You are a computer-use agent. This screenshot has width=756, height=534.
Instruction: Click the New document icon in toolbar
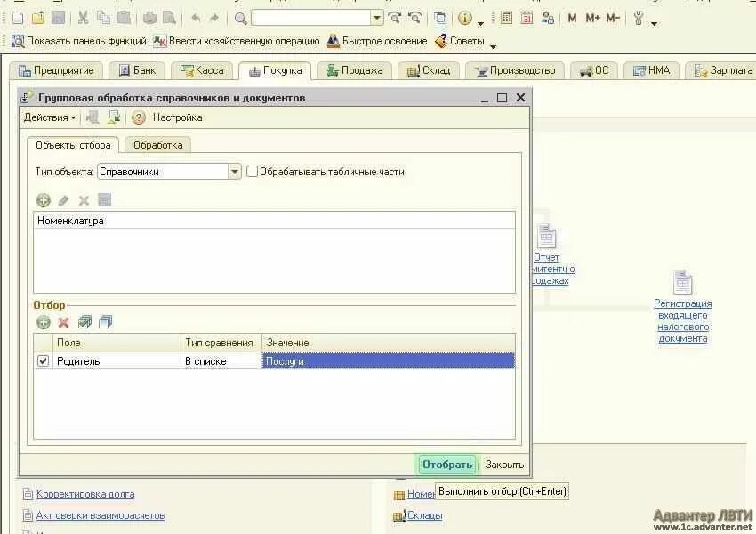click(x=18, y=19)
